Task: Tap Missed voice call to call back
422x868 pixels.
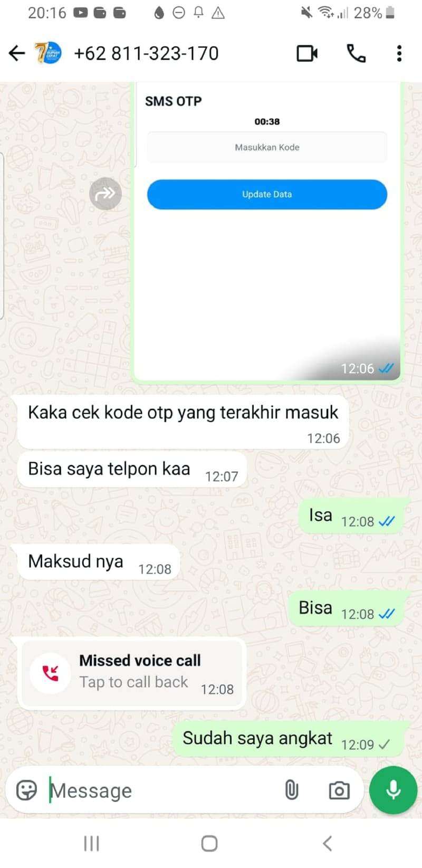Action: pyautogui.click(x=133, y=673)
